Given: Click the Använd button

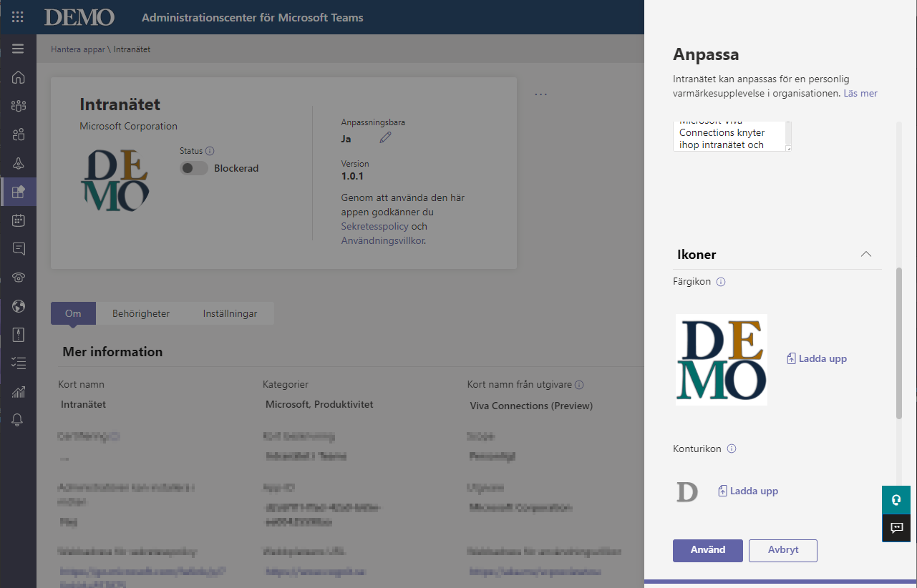Looking at the screenshot, I should click(707, 550).
